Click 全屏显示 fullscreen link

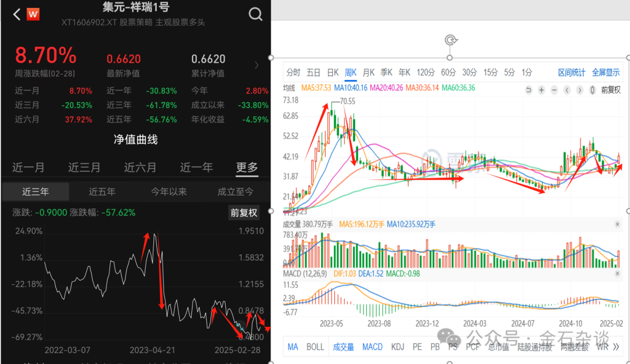coord(606,72)
